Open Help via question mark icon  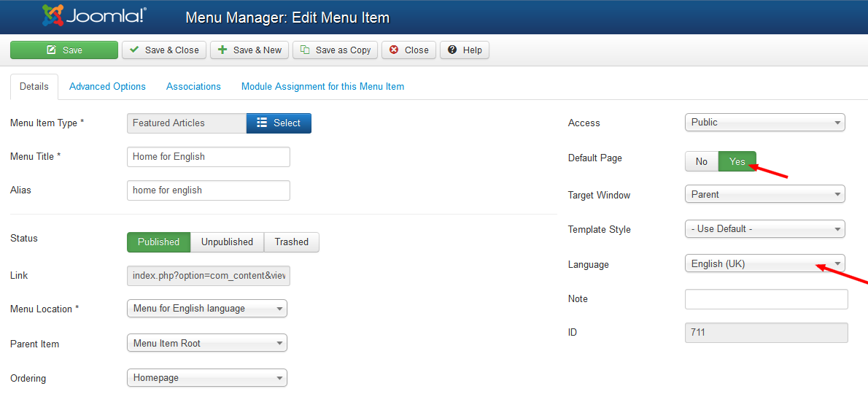452,50
